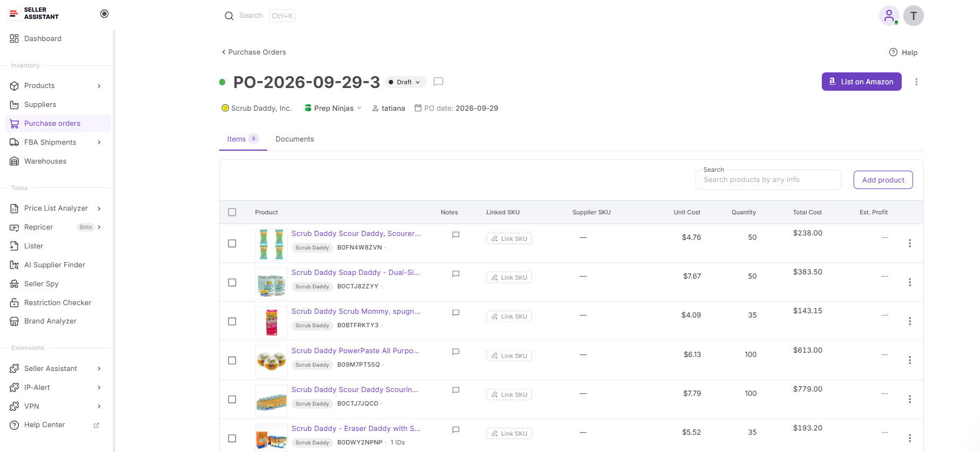The height and width of the screenshot is (452, 980).
Task: Click Link SKU for PowerPaste row
Action: pyautogui.click(x=509, y=356)
